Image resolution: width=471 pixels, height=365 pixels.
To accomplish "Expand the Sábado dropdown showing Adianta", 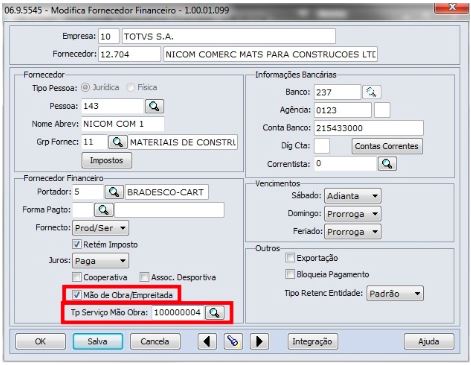I will pyautogui.click(x=353, y=196).
